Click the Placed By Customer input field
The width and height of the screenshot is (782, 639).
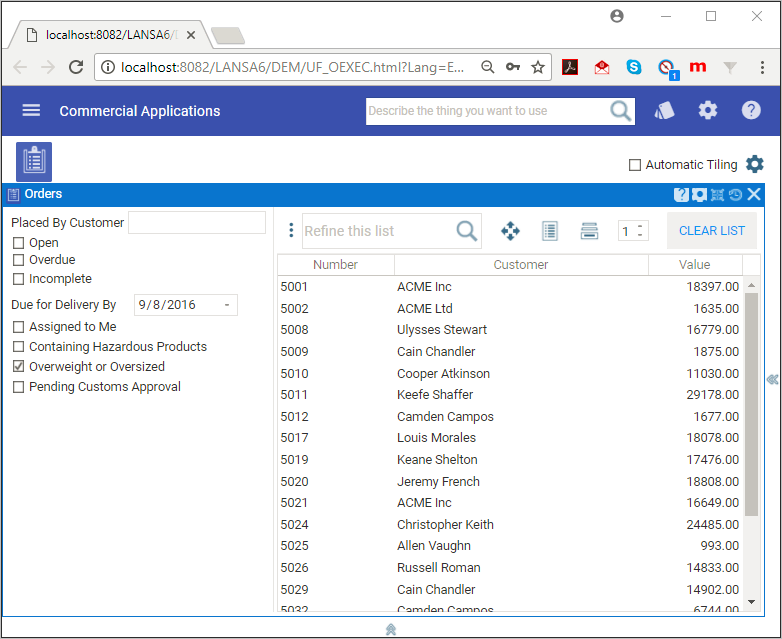197,223
